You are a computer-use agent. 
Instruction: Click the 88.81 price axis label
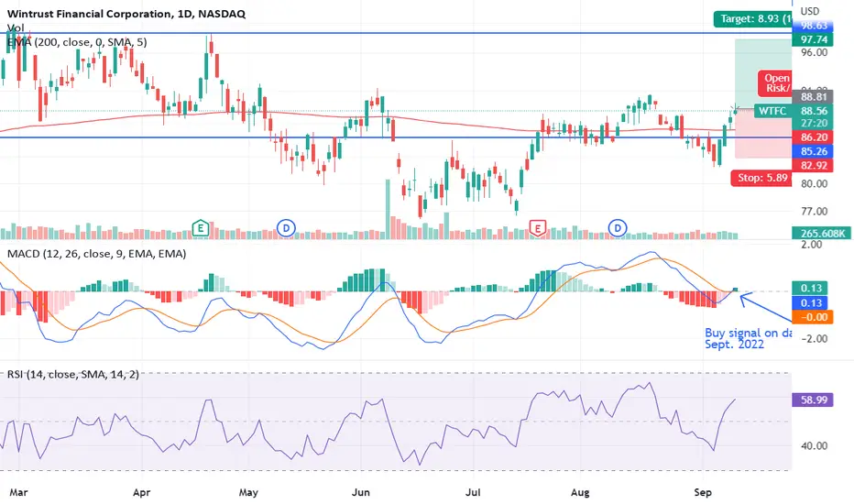(813, 97)
